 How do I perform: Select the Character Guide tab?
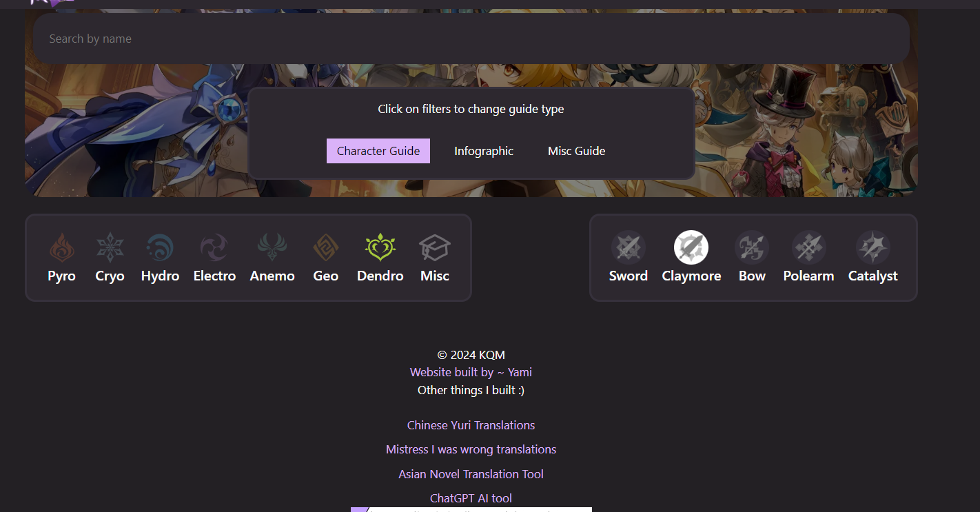378,151
